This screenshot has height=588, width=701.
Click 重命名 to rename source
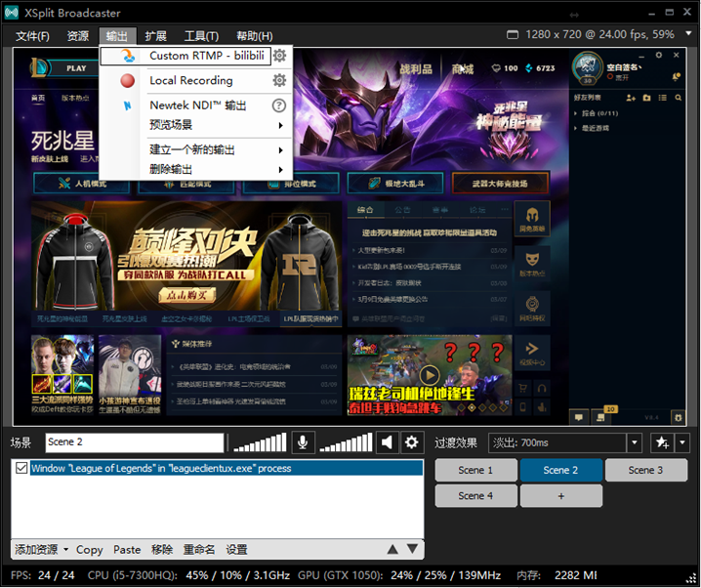click(199, 550)
